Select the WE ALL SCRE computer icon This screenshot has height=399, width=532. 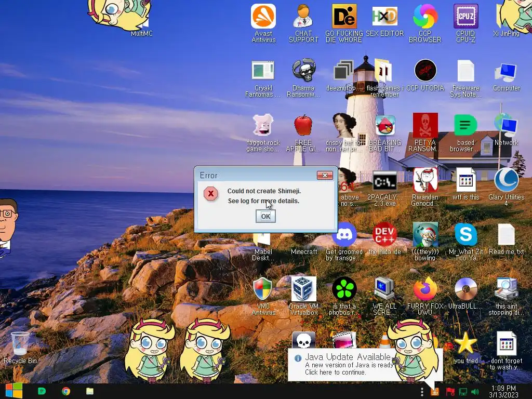tap(384, 296)
